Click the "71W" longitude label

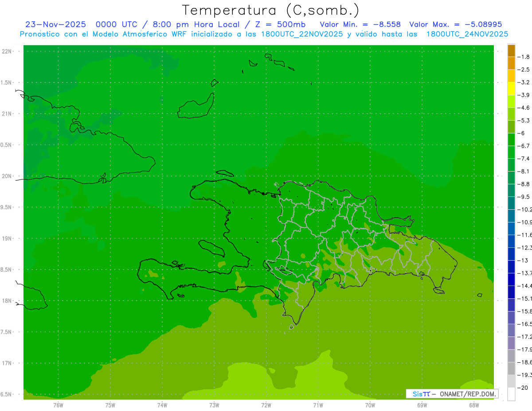point(318,405)
